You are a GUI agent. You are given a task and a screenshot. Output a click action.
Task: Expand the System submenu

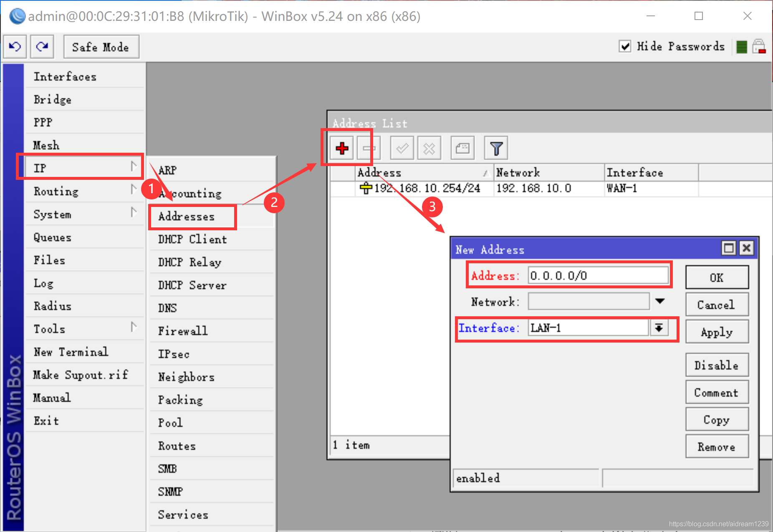[x=85, y=214]
